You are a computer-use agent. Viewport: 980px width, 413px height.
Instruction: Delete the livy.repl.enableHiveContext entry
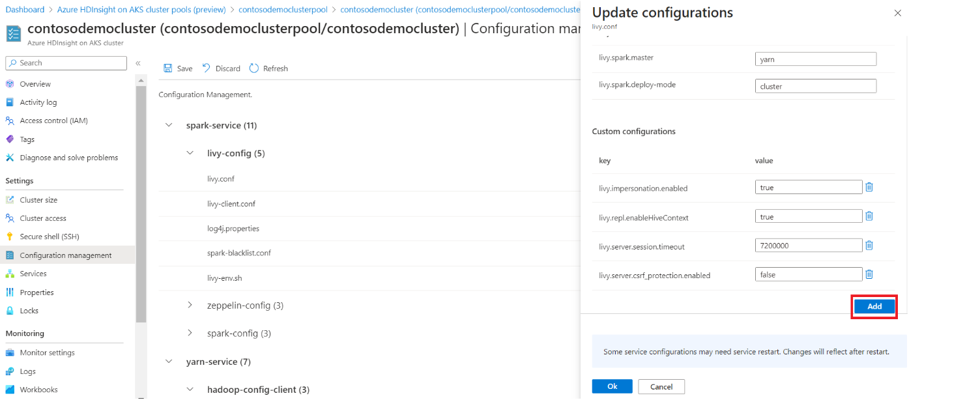869,216
